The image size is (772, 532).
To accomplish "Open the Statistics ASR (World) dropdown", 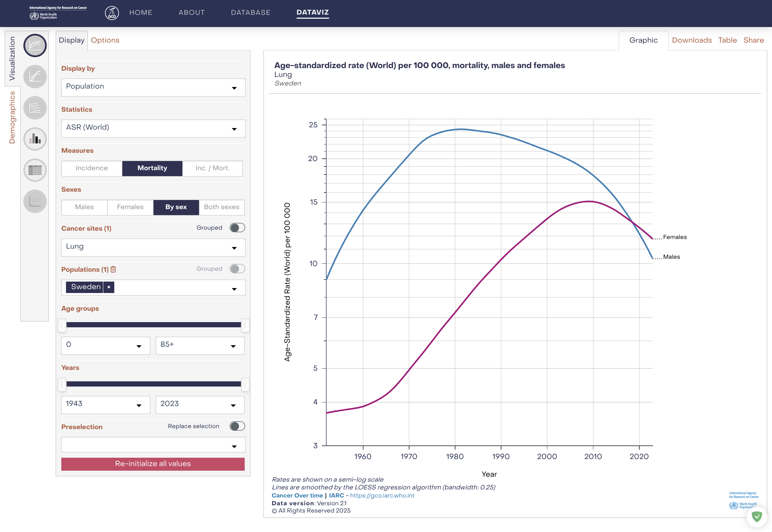I will [x=153, y=128].
